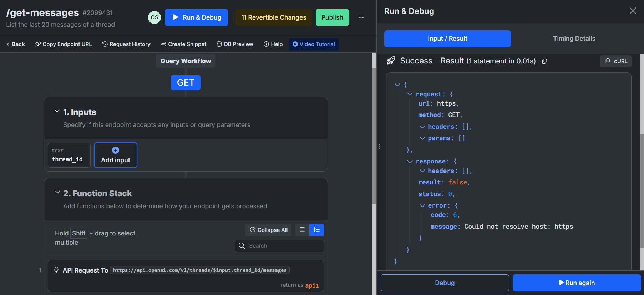The width and height of the screenshot is (644, 295).
Task: Click the cURL copy button
Action: 615,61
